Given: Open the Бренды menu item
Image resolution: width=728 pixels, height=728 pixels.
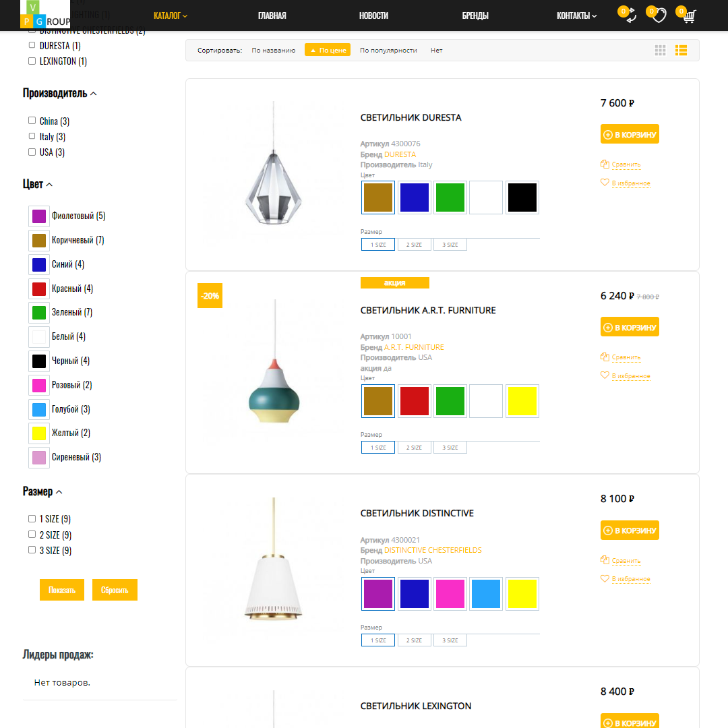Looking at the screenshot, I should [475, 16].
